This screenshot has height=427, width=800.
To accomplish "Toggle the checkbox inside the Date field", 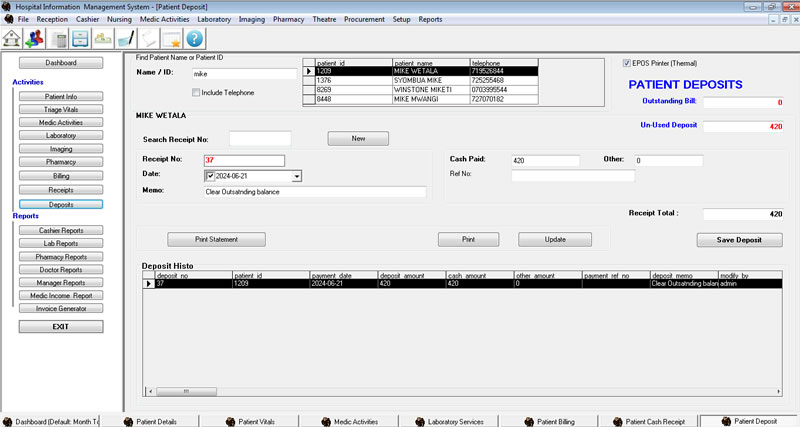I will tap(210, 176).
